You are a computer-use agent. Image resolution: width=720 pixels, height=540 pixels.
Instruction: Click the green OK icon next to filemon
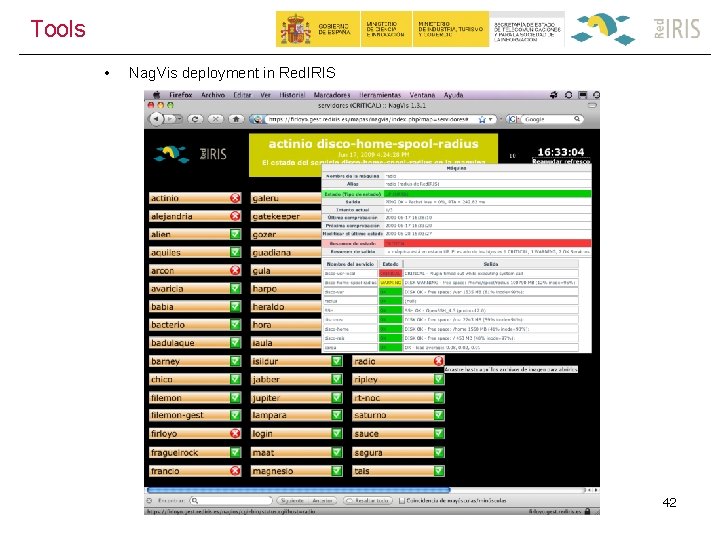235,398
